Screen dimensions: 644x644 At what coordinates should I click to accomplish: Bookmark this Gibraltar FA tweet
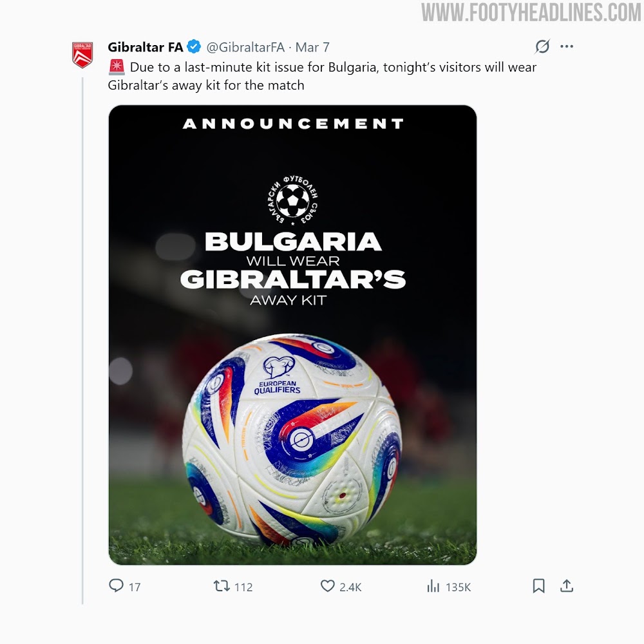click(538, 585)
